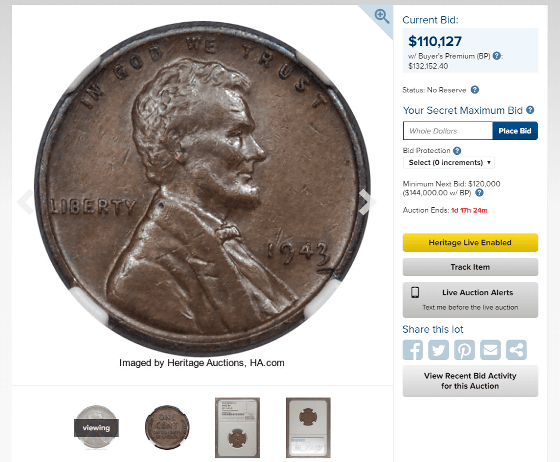Click the Place Bid button
The width and height of the screenshot is (560, 462).
point(515,131)
